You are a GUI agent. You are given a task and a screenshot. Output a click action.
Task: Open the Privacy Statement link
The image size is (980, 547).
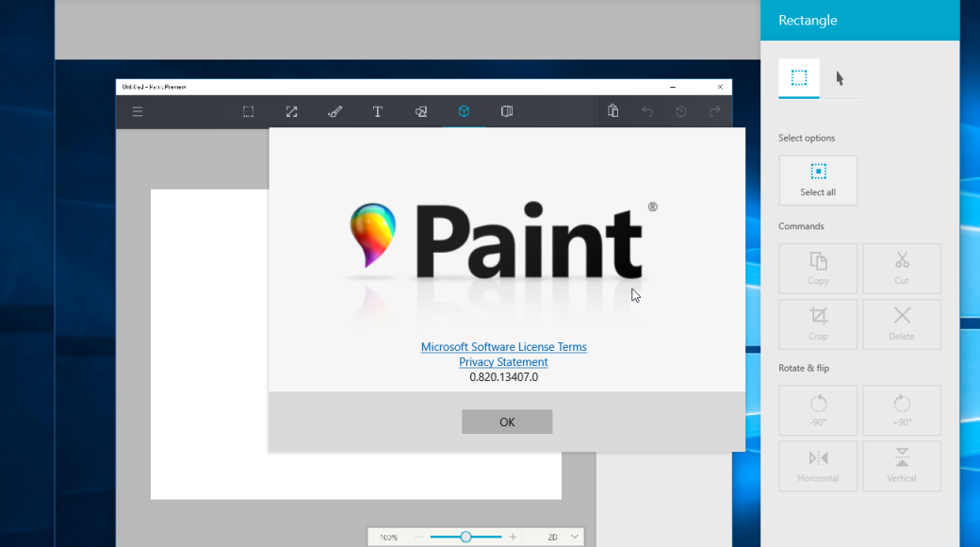(x=503, y=361)
